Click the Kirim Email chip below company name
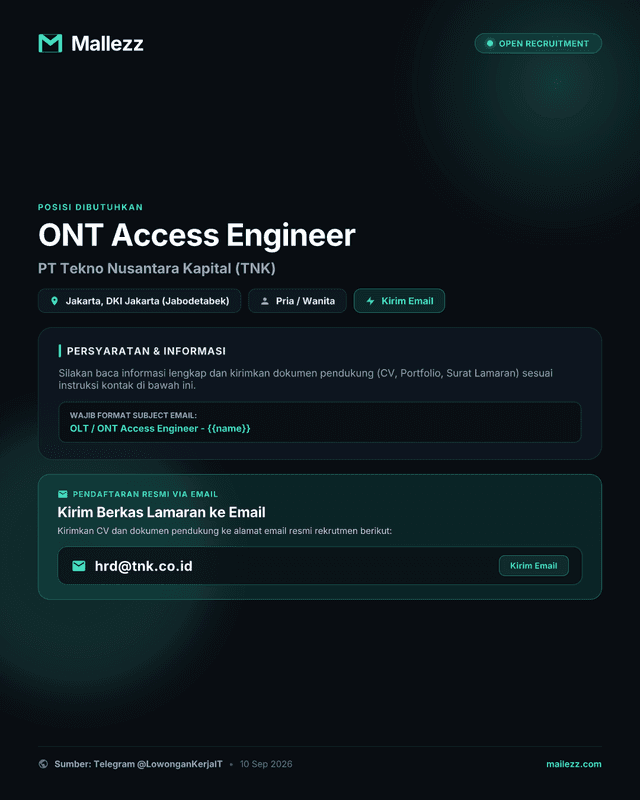This screenshot has height=800, width=640. pos(399,301)
